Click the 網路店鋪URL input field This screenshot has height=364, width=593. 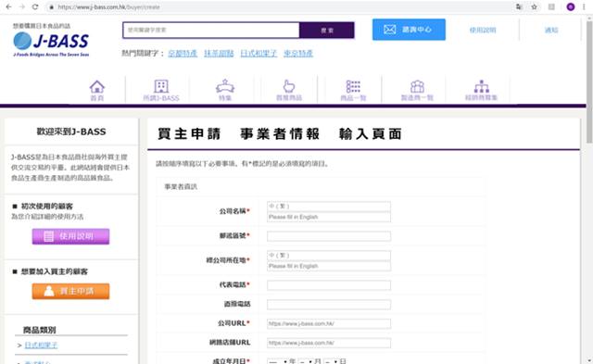329,343
